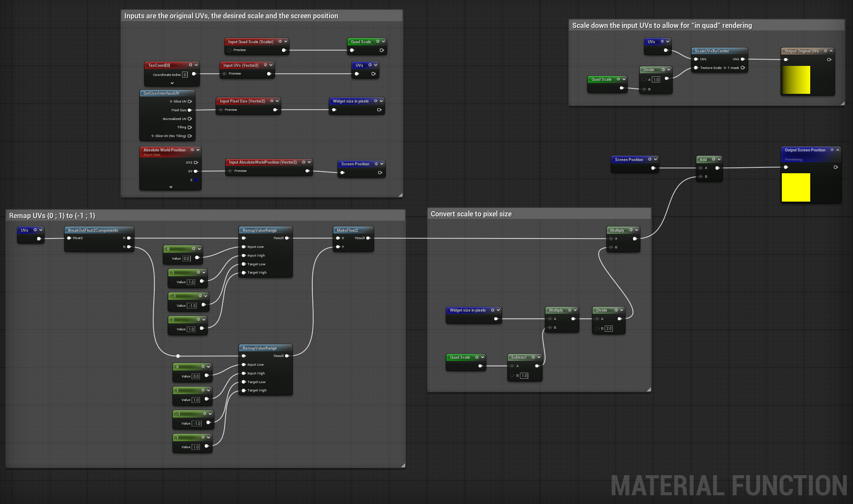Click the title pin icon on BreakOutFloat2Components-side UVs node
The width and height of the screenshot is (853, 504).
[x=35, y=230]
